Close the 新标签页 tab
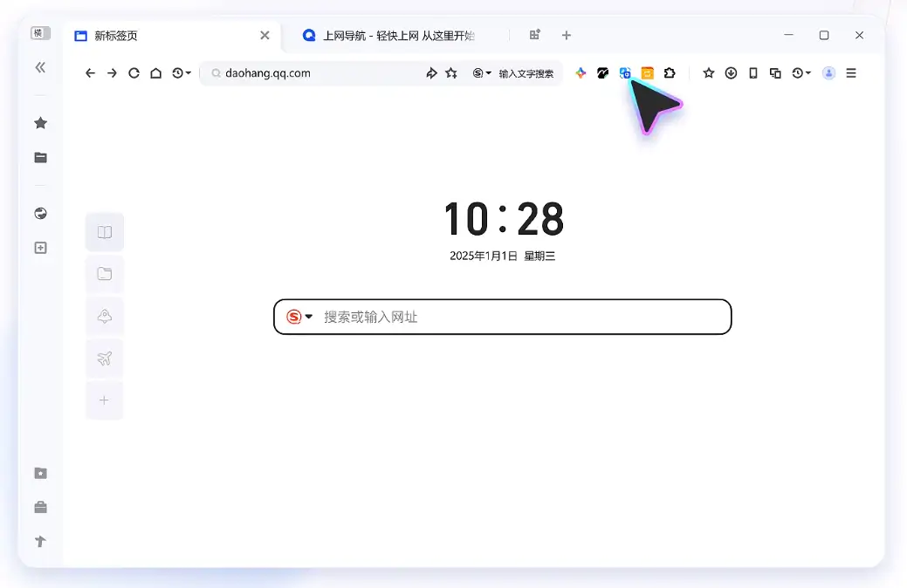 [x=265, y=35]
